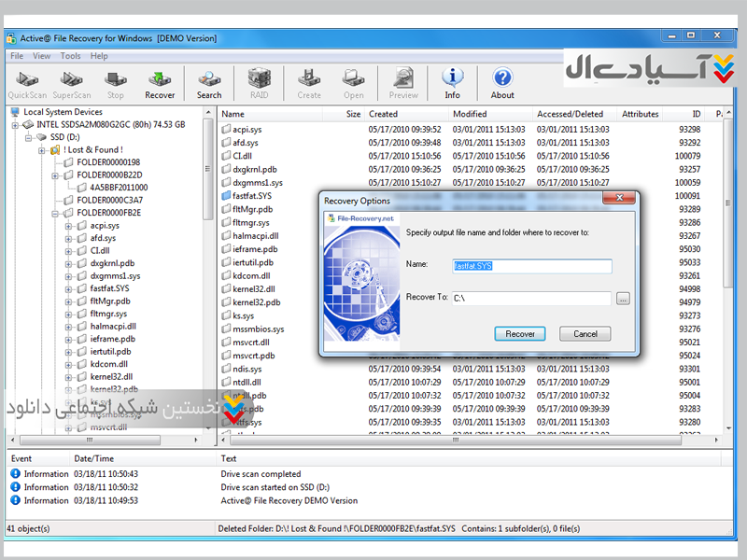Click the Recover button in dialog
This screenshot has width=747, height=560.
[520, 333]
